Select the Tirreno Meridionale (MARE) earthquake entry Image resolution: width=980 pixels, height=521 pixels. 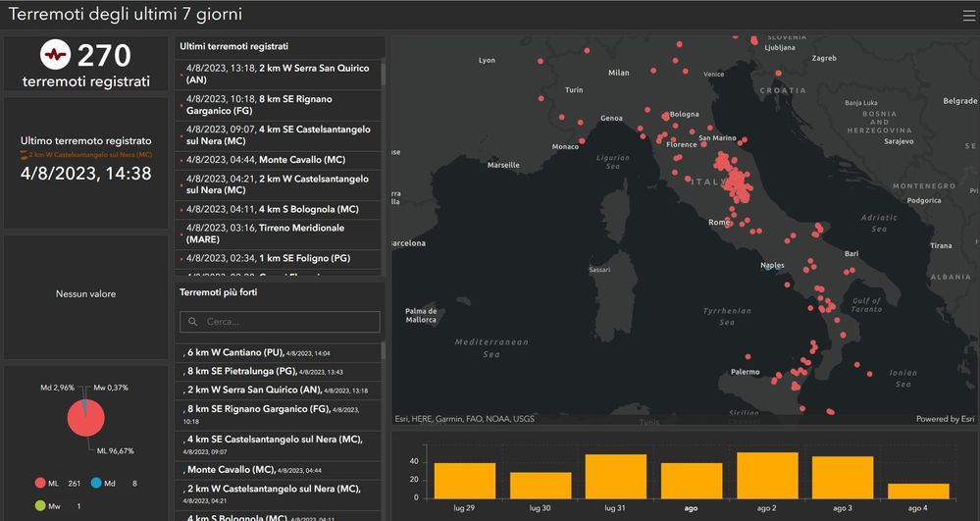point(277,234)
